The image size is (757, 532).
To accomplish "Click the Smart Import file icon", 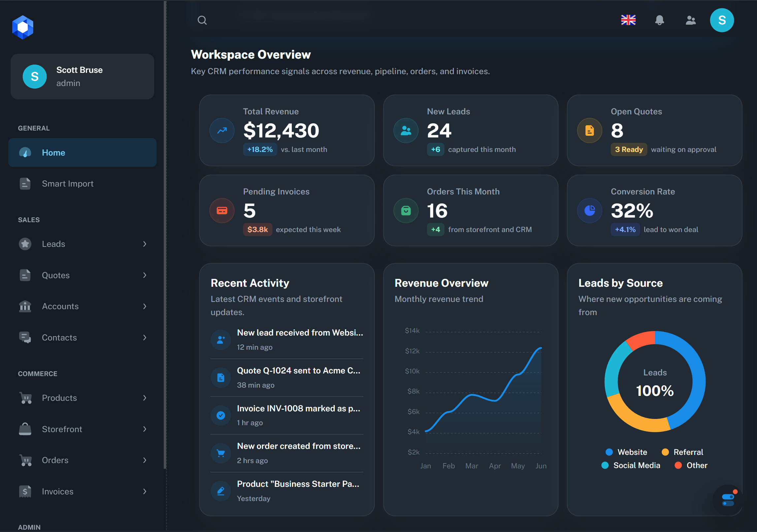I will [25, 184].
